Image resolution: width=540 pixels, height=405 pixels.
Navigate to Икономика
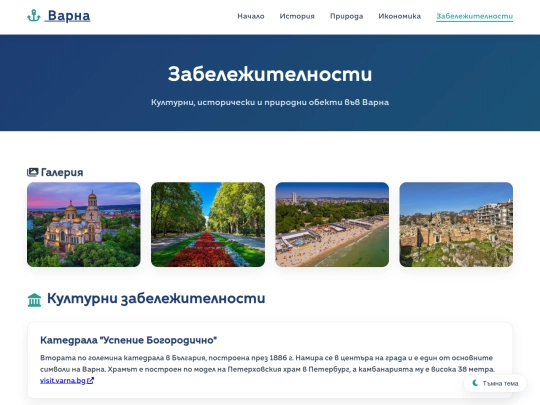(399, 16)
